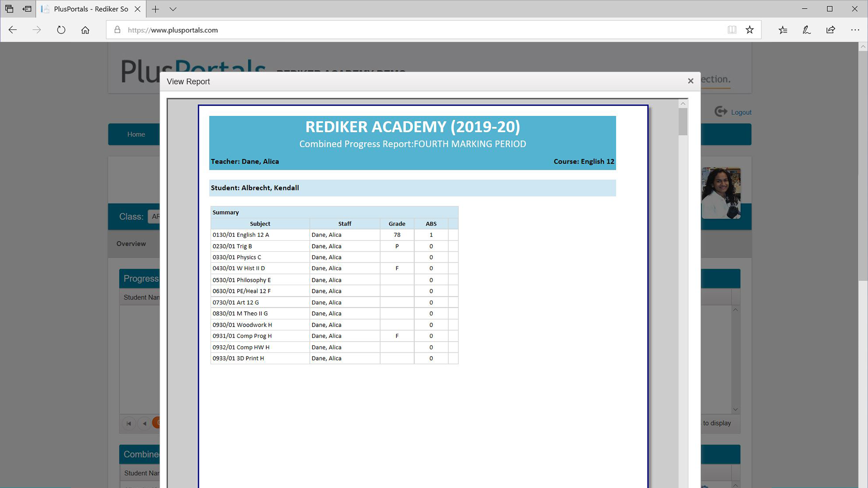Select Home in the navigation bar
868x488 pixels.
(136, 134)
